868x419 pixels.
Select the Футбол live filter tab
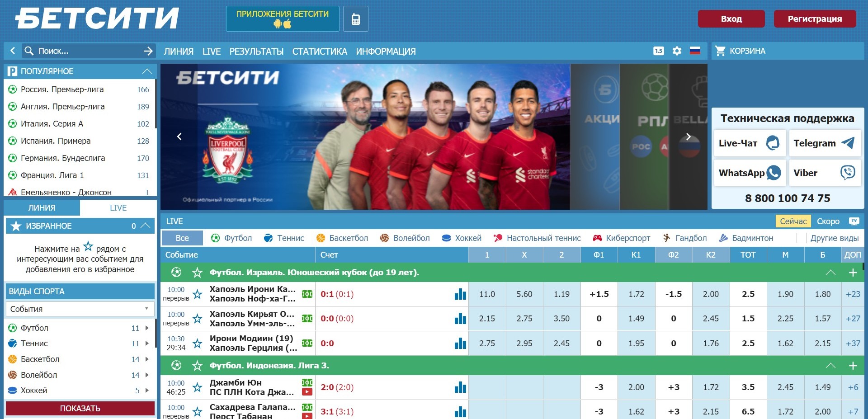click(x=231, y=238)
